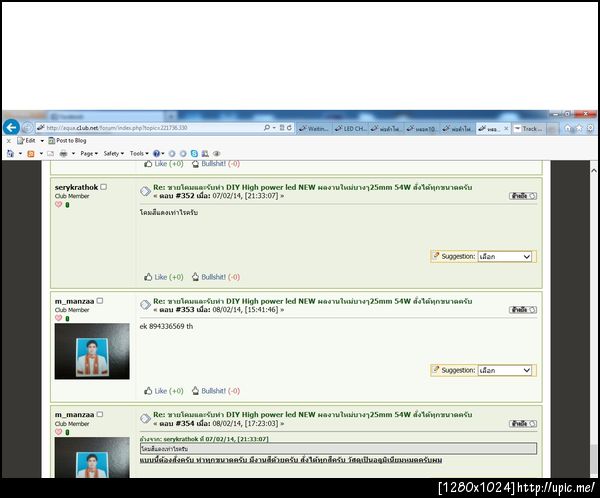Switch to the Track... browser tab
The height and width of the screenshot is (498, 600).
coord(528,129)
